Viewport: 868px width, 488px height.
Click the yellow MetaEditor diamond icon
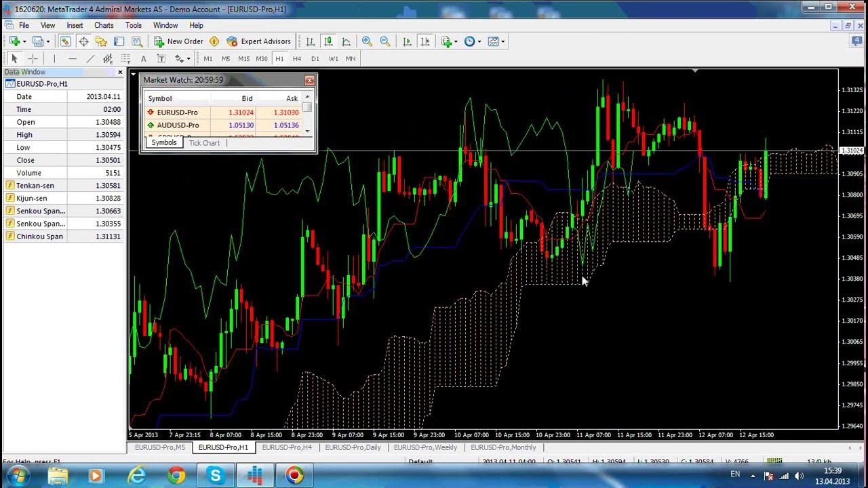point(214,41)
